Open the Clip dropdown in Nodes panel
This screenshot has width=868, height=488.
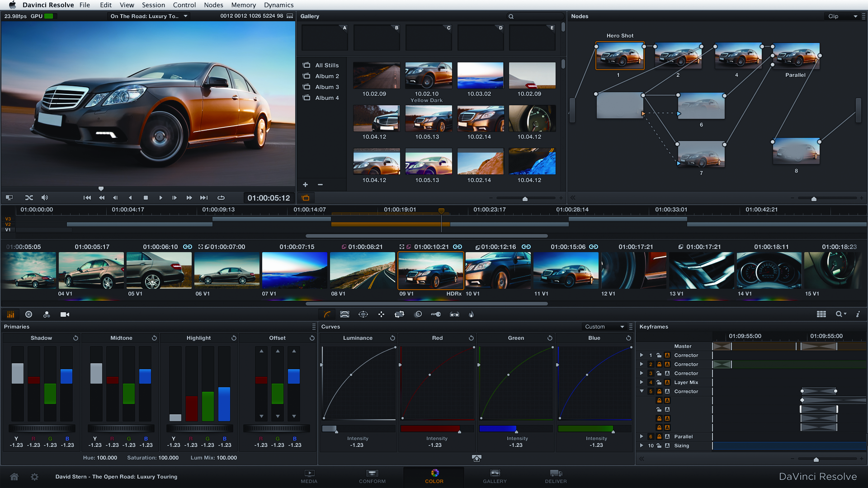tap(842, 16)
